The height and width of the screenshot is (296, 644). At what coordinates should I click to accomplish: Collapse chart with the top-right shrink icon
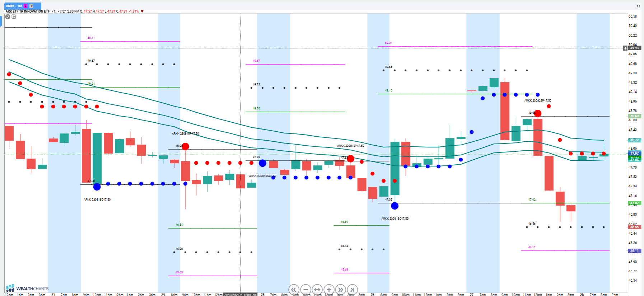[x=639, y=6]
